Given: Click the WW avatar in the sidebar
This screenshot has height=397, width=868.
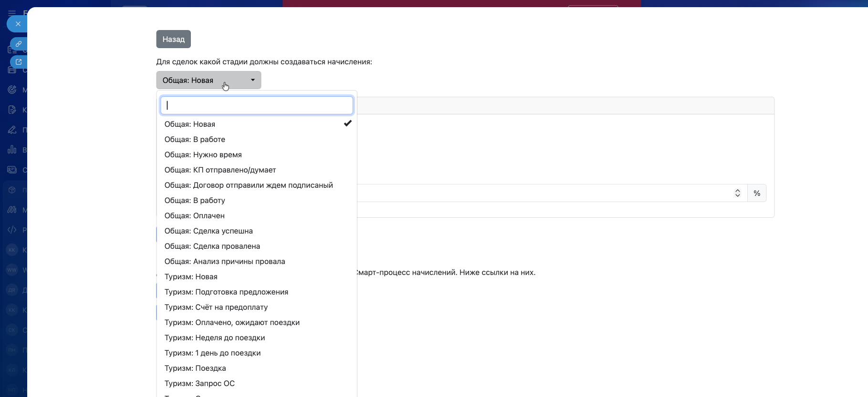Looking at the screenshot, I should pos(12,270).
